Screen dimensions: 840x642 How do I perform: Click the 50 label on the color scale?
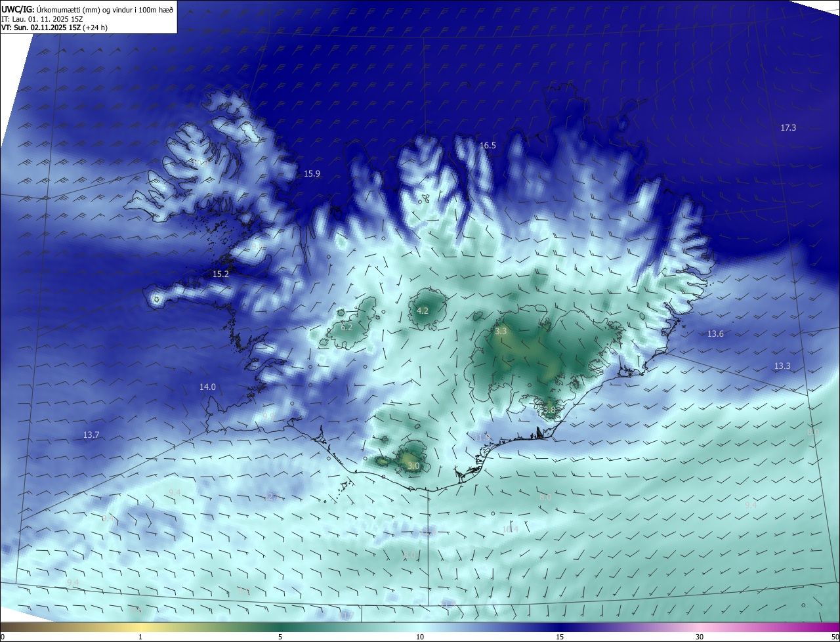coord(835,637)
